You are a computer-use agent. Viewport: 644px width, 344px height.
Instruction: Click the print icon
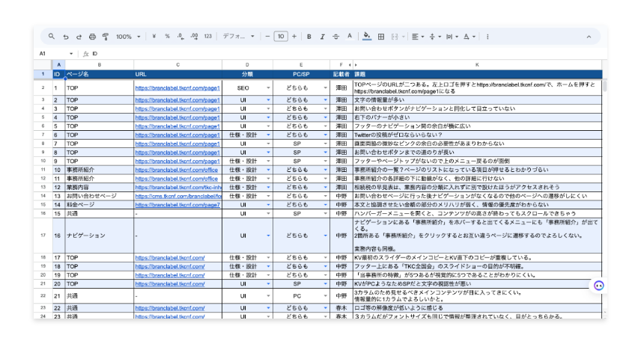pos(92,37)
